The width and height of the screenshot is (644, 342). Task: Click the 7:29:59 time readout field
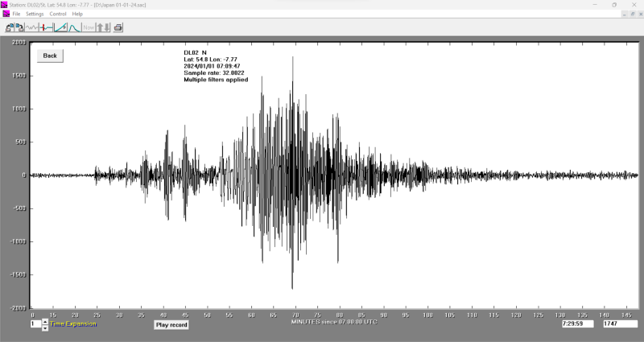[577, 324]
